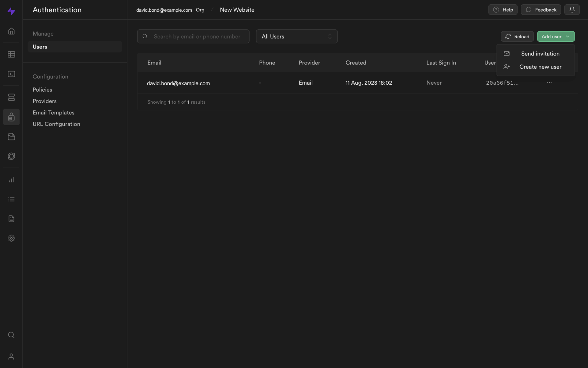This screenshot has height=368, width=588.
Task: Open the user account icon
Action: 11,357
